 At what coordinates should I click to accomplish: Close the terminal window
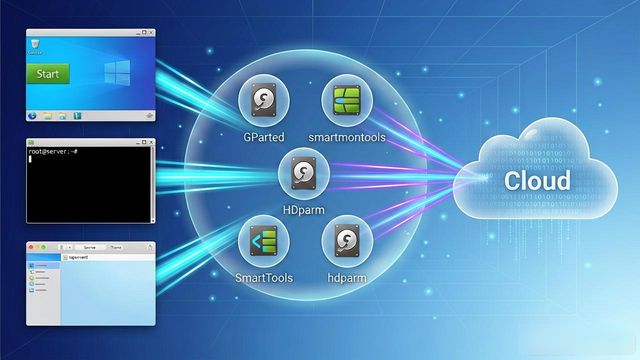(x=151, y=142)
